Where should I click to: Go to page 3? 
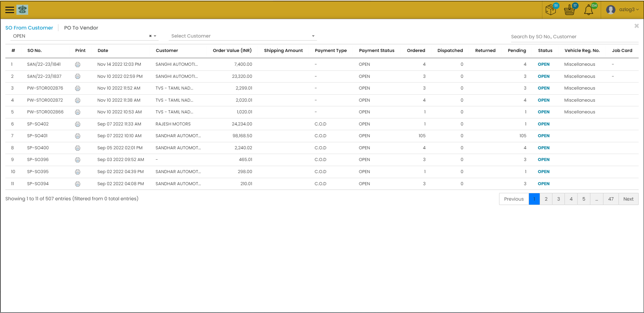[558, 199]
